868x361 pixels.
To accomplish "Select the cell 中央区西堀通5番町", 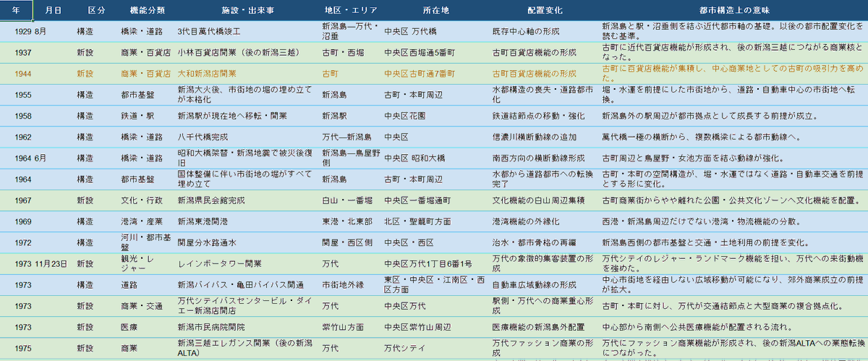I will pyautogui.click(x=435, y=53).
